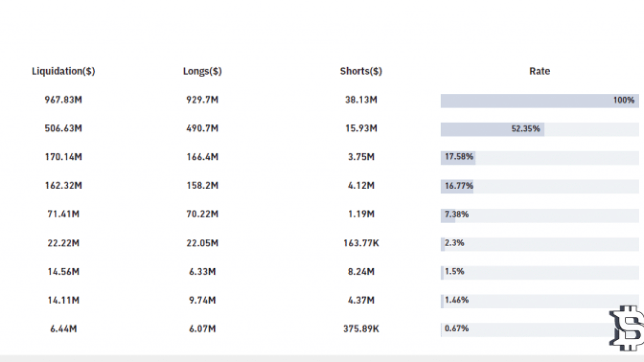
Task: Click the Rate column header
Action: click(539, 71)
